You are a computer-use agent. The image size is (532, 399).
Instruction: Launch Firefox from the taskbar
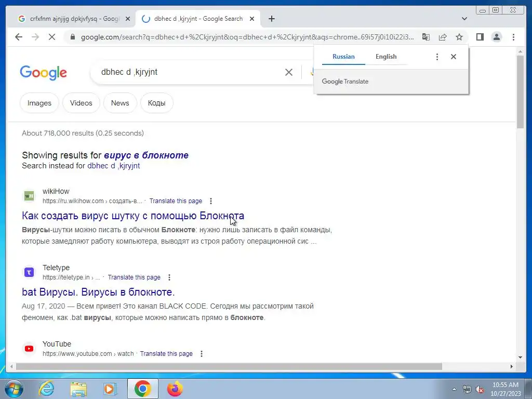pyautogui.click(x=175, y=389)
